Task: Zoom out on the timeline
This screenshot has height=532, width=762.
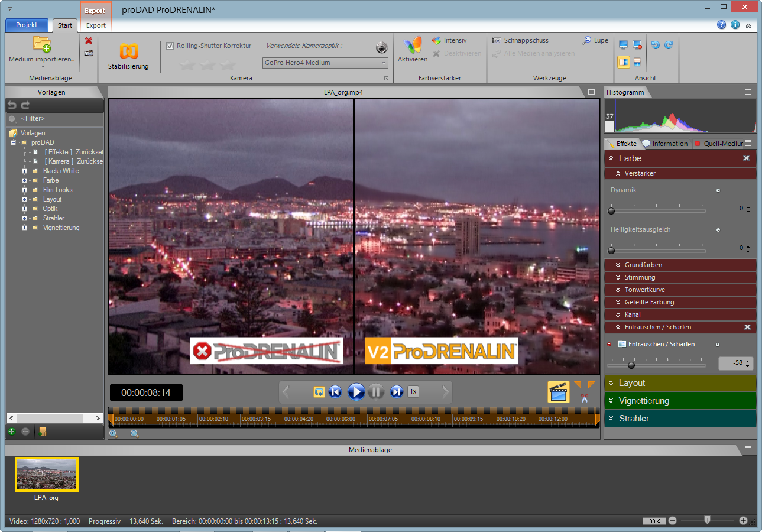Action: click(x=134, y=433)
